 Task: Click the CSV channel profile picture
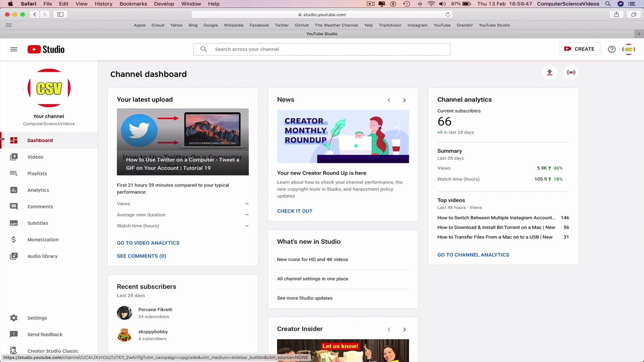49,88
